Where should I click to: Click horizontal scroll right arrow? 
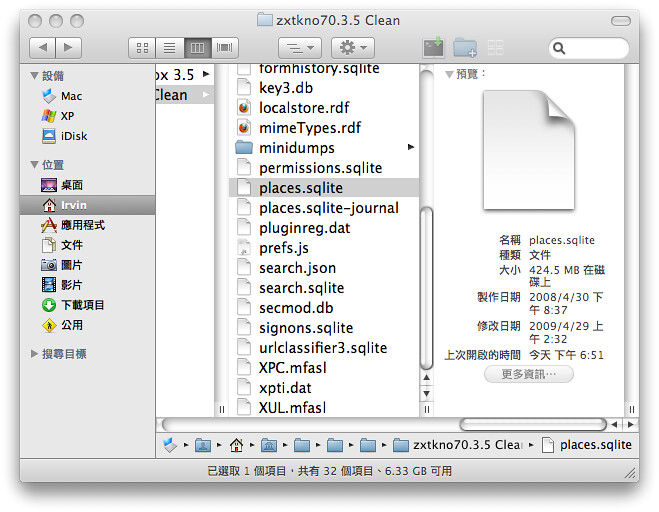tap(630, 425)
